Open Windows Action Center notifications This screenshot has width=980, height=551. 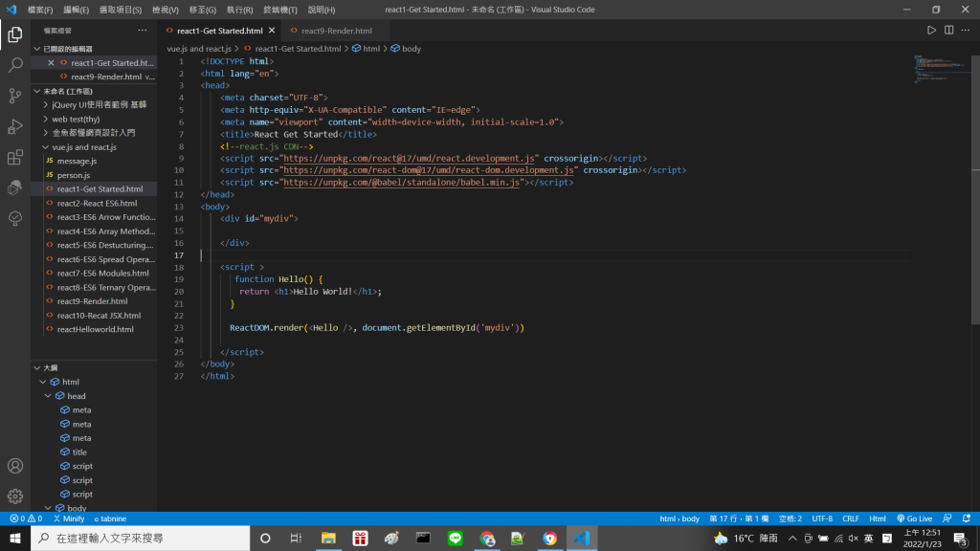tap(961, 539)
